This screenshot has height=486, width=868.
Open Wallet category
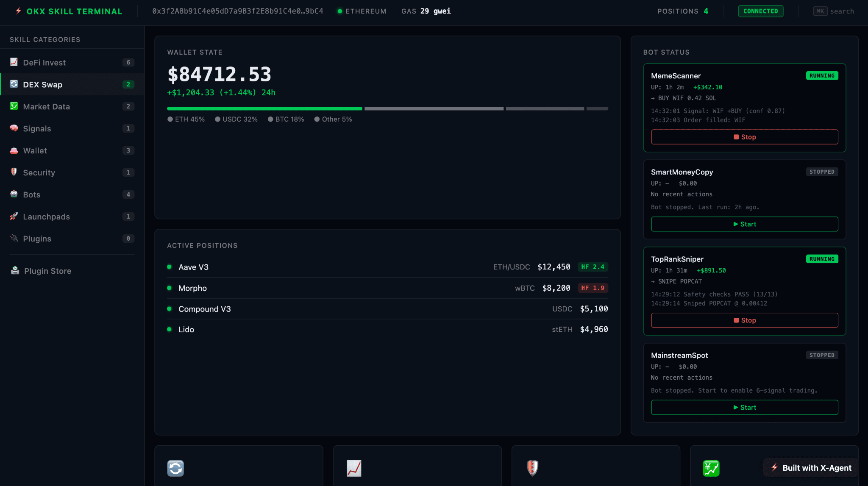(x=72, y=150)
